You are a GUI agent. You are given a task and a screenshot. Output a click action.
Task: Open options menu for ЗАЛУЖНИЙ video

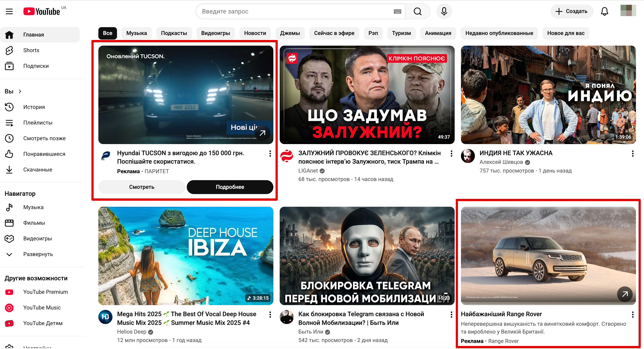point(451,154)
